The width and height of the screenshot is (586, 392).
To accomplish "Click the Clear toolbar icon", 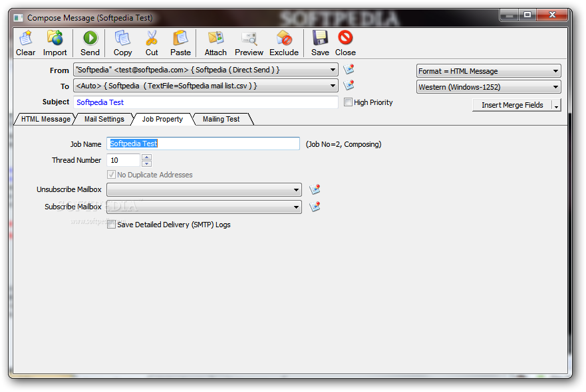I will pyautogui.click(x=25, y=43).
